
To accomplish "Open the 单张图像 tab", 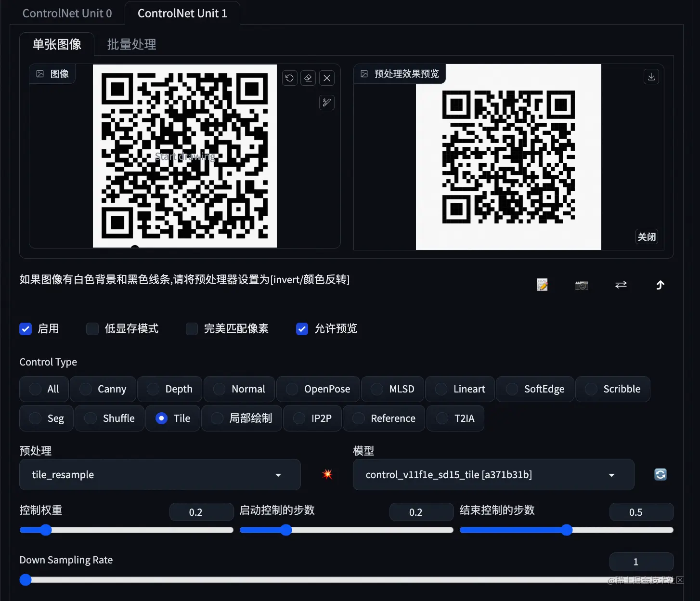I will point(57,44).
